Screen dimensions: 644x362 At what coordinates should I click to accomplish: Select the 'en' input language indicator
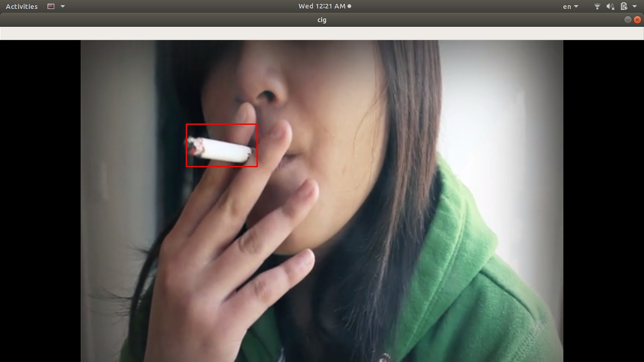[x=567, y=7]
